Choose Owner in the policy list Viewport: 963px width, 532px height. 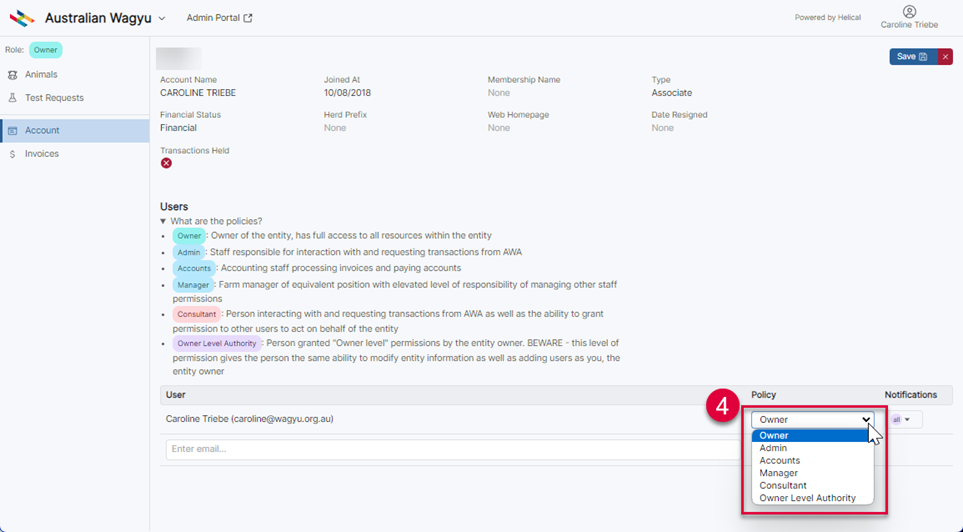pyautogui.click(x=813, y=436)
